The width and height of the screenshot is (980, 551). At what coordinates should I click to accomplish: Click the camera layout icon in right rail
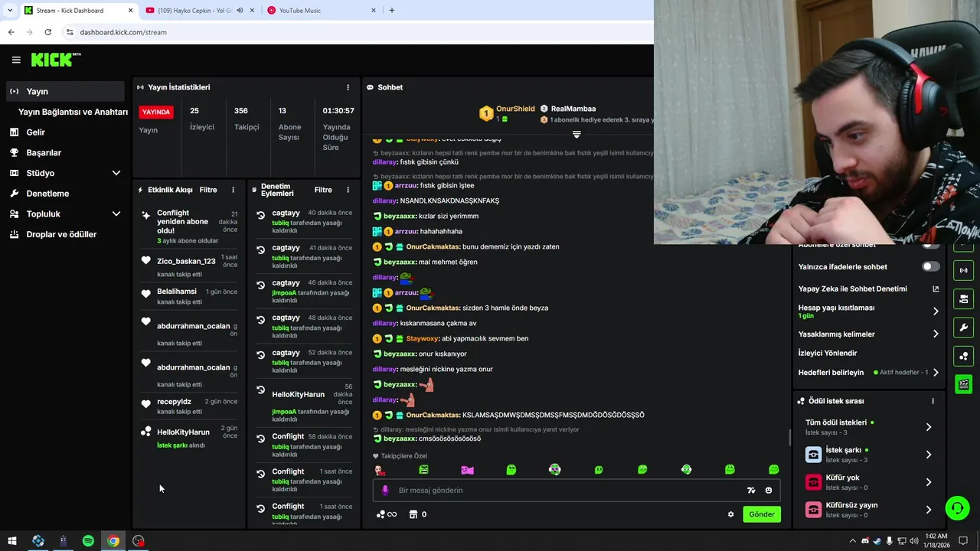[963, 298]
